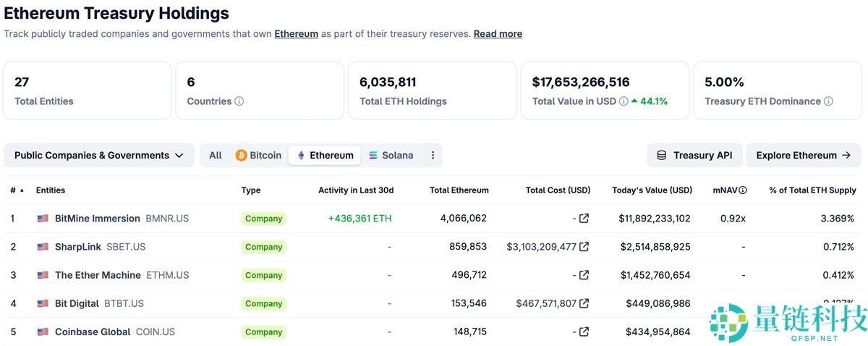Viewport: 868px width, 346px height.
Task: Click the COIN.US ticker text
Action: [x=156, y=332]
